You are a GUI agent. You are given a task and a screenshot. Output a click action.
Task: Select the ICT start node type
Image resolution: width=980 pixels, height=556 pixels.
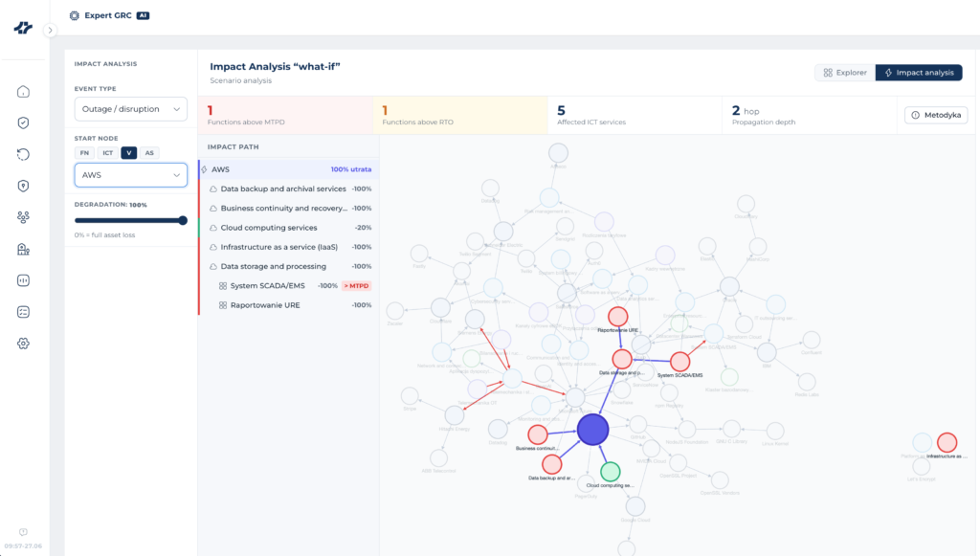tap(107, 153)
